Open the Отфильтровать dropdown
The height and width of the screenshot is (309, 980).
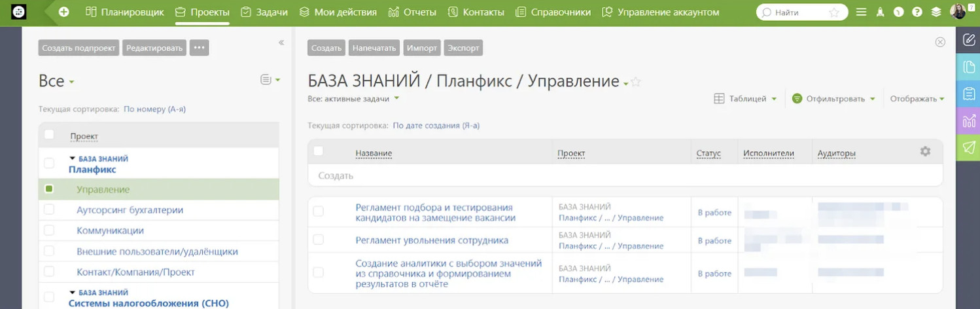(841, 99)
